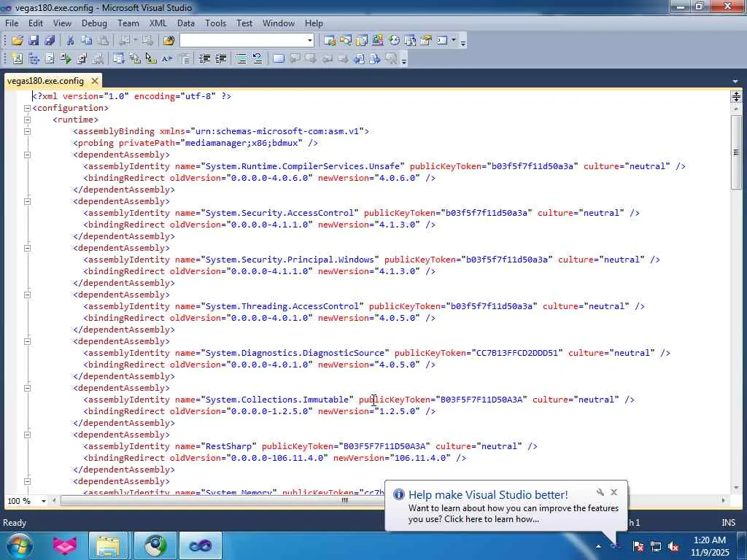747x560 pixels.
Task: Open the Find combo box dropdown arrow
Action: pos(309,41)
